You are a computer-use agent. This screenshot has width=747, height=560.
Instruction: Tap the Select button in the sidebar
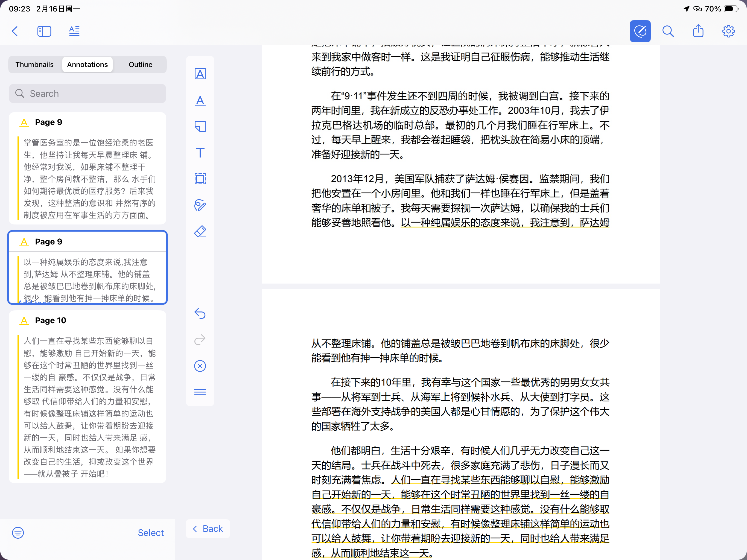pos(151,533)
